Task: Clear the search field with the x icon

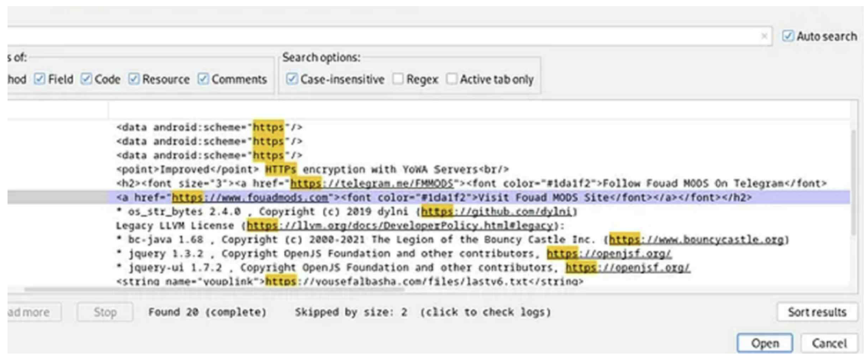Action: [764, 37]
